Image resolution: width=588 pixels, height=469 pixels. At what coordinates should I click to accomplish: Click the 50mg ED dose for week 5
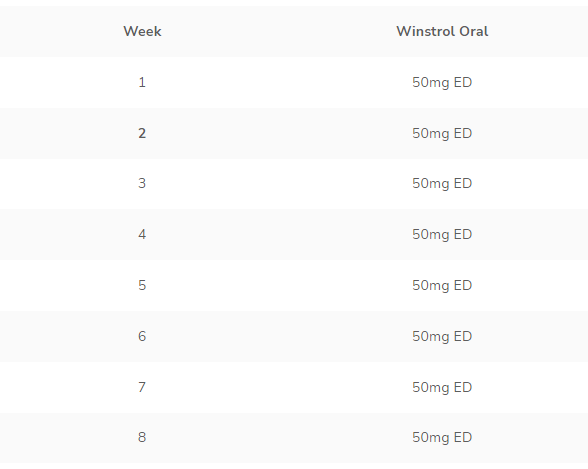(442, 286)
